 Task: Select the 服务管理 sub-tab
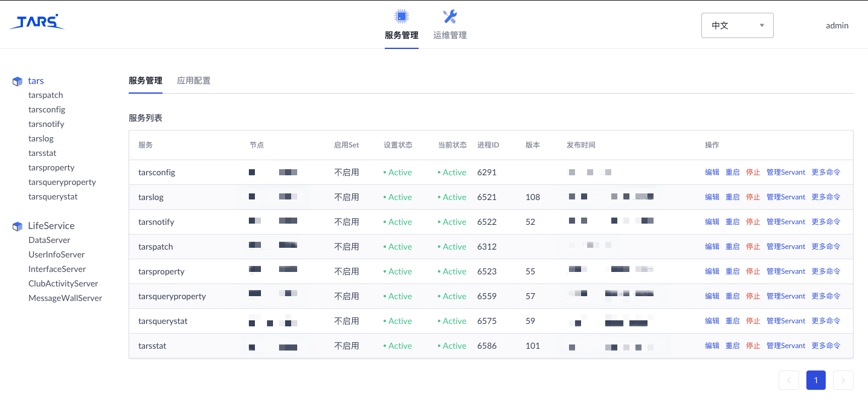pos(146,80)
